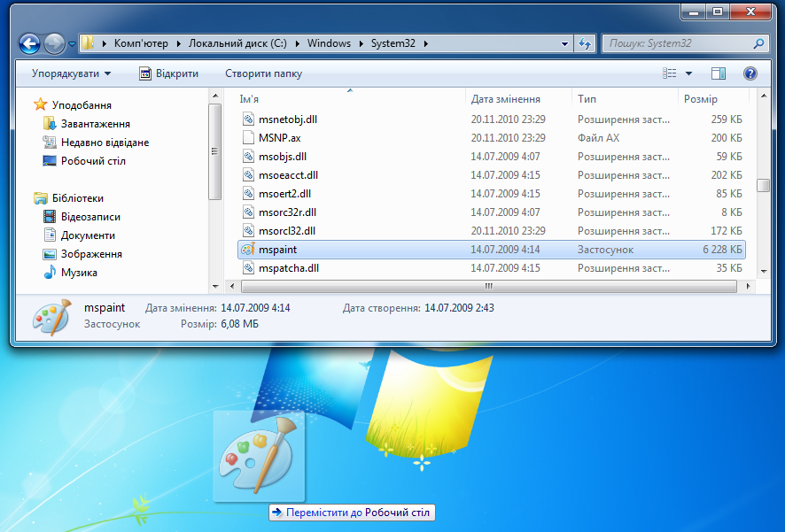Click file list scroll up arrow
785x532 pixels.
tap(764, 96)
